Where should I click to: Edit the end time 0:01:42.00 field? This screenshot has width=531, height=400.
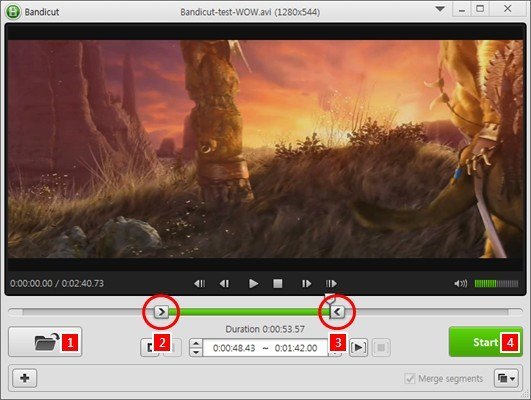296,348
